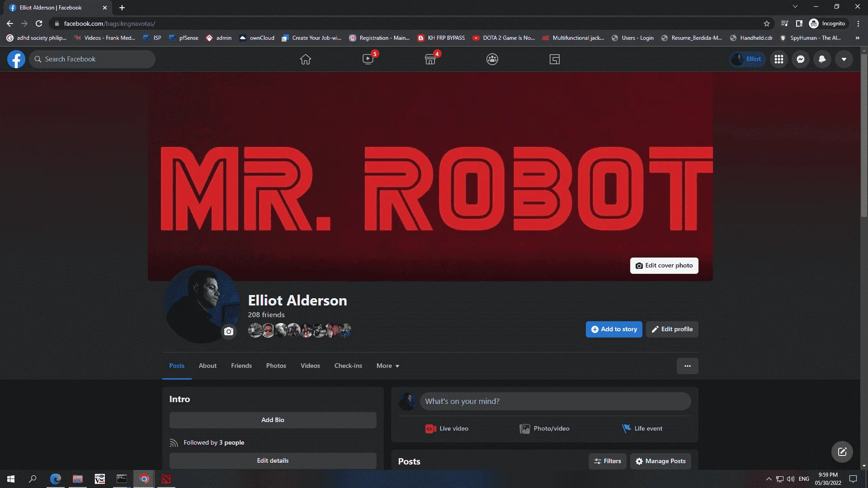
Task: Click the What's on your mind box
Action: pos(555,402)
